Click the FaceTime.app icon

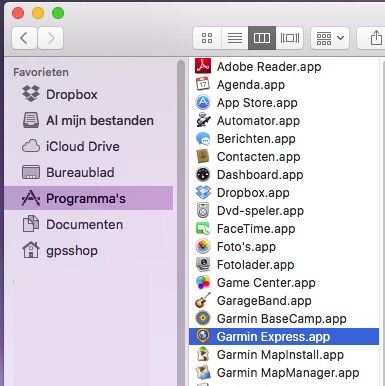(x=203, y=228)
